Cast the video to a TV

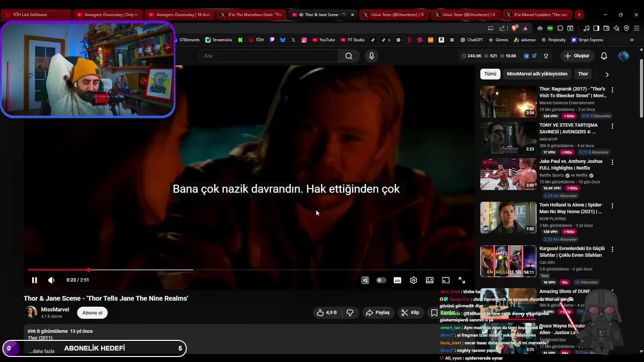click(446, 280)
